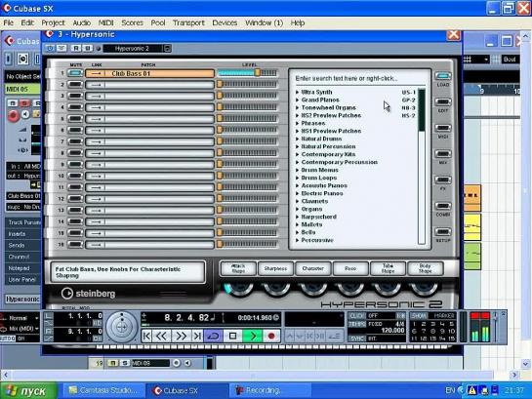Click the first knob under Attack Shape
Screen dimensions: 532x399
(238, 289)
